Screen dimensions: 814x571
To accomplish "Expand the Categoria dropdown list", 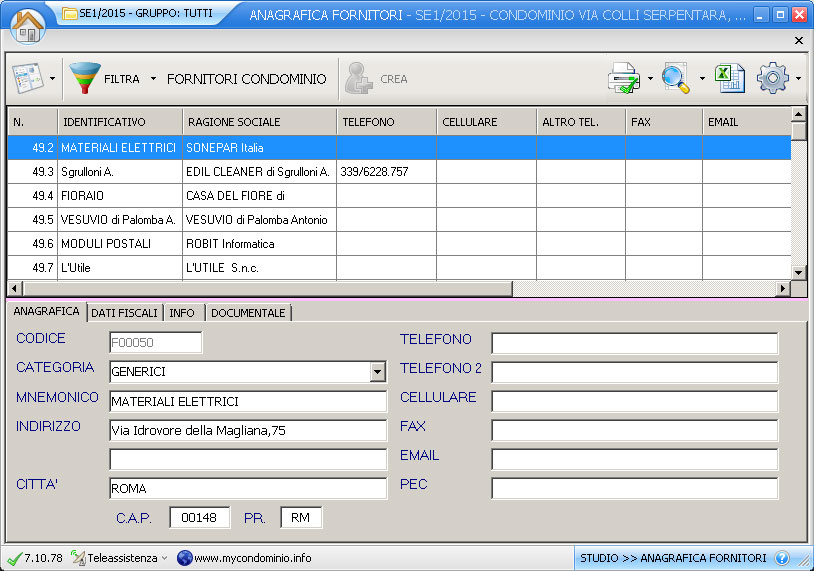I will point(377,372).
